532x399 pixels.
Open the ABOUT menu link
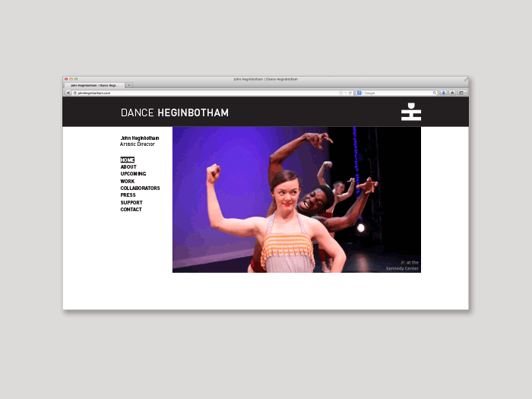point(128,167)
